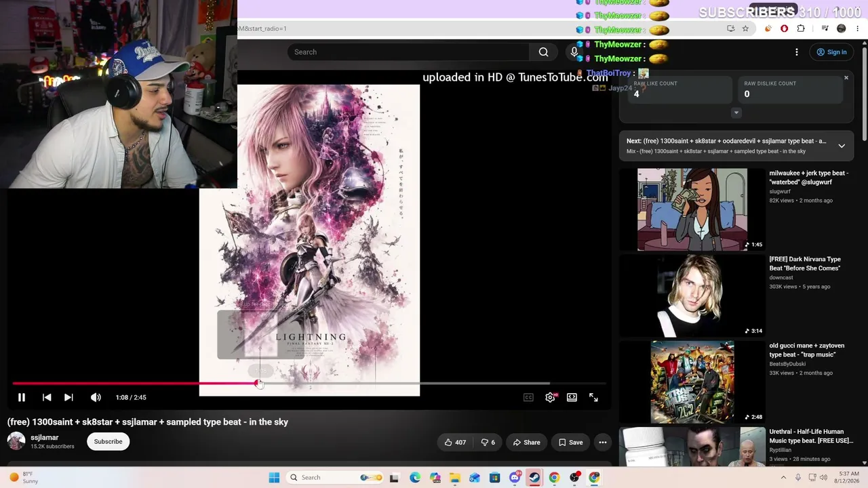The width and height of the screenshot is (868, 488).
Task: Mute the video player volume
Action: (96, 398)
